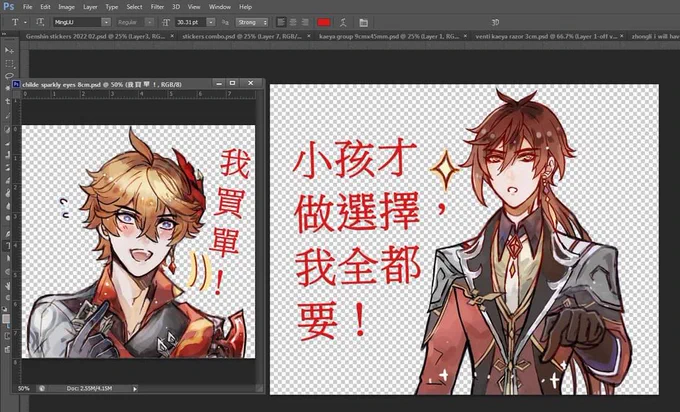680x412 pixels.
Task: Click the anti-aliasing icon before Strong
Action: tap(225, 22)
